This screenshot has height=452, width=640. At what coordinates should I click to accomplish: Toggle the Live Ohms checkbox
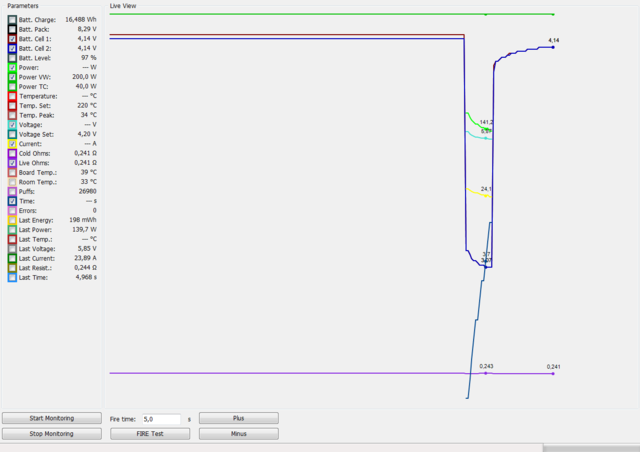pos(11,163)
